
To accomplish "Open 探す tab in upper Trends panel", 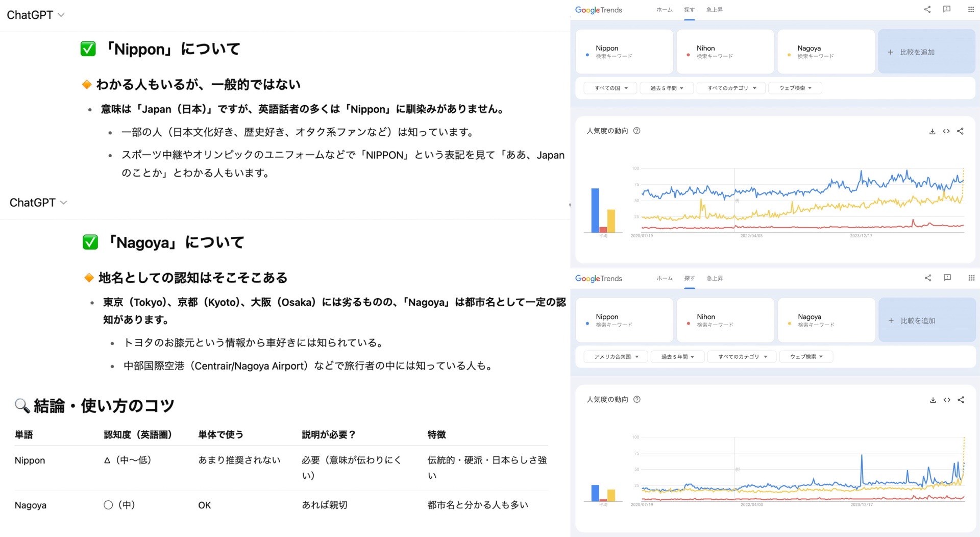I will click(689, 10).
